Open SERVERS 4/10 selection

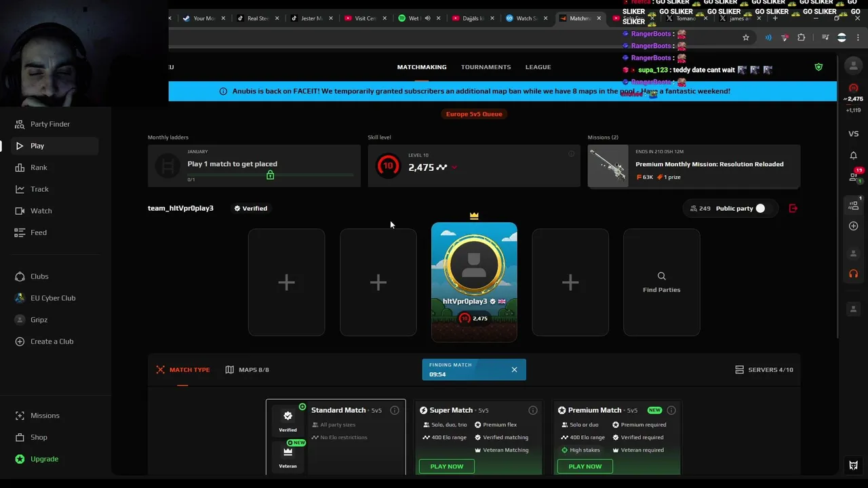(764, 370)
